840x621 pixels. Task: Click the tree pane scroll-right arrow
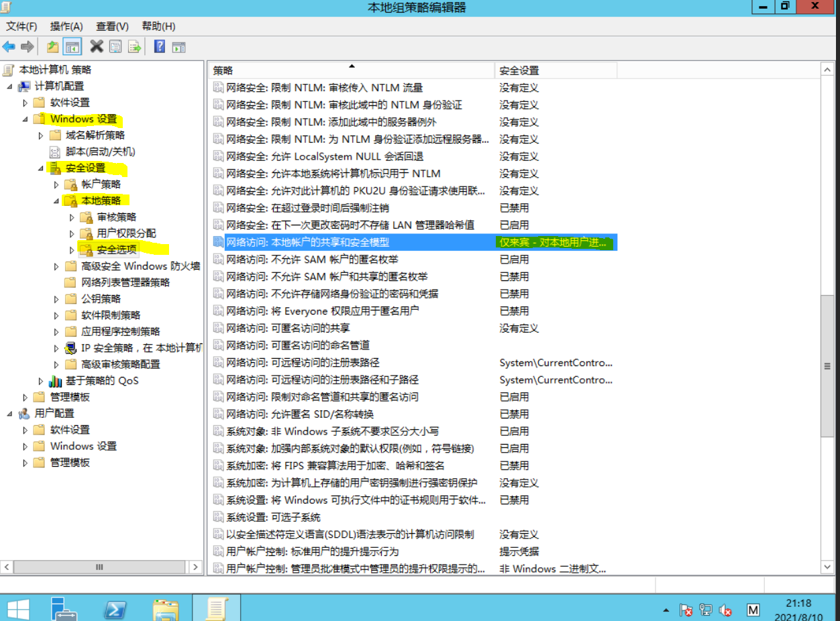coord(195,567)
